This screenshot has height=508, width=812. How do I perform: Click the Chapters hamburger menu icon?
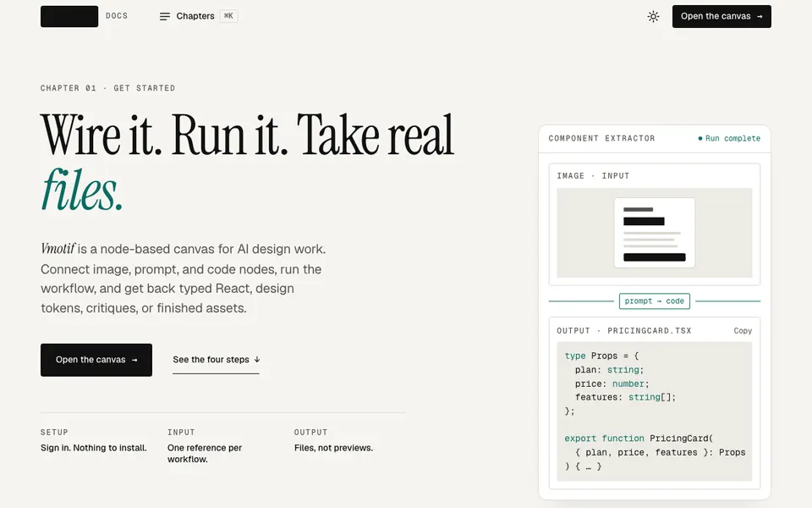point(165,17)
